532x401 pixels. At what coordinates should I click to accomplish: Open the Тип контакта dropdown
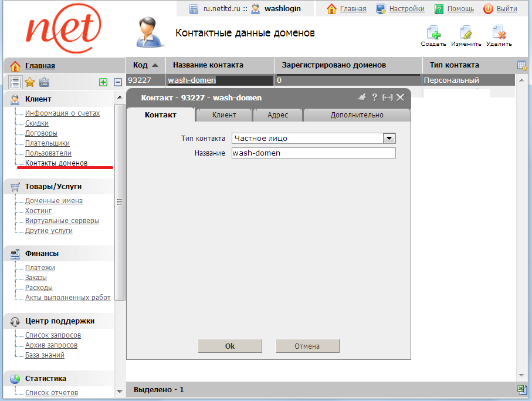click(389, 138)
